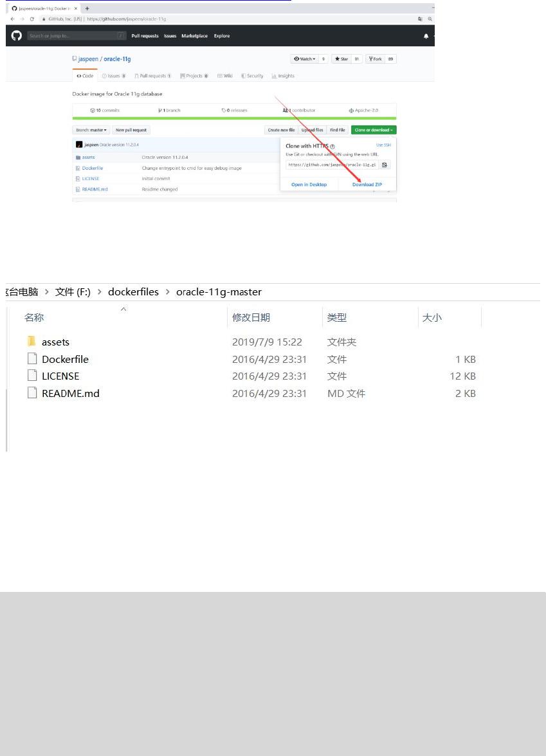Open a new browser tab
This screenshot has height=756, width=546.
[x=87, y=8]
